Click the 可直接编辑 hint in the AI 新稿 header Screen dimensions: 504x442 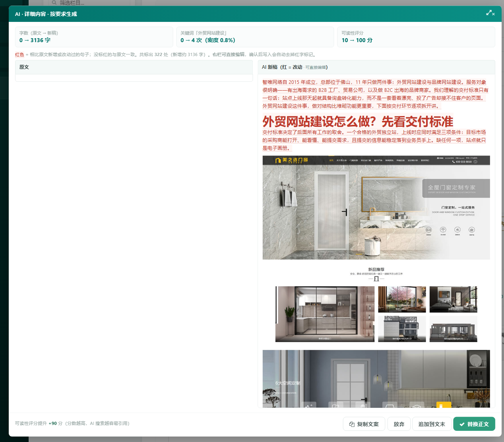(x=316, y=68)
